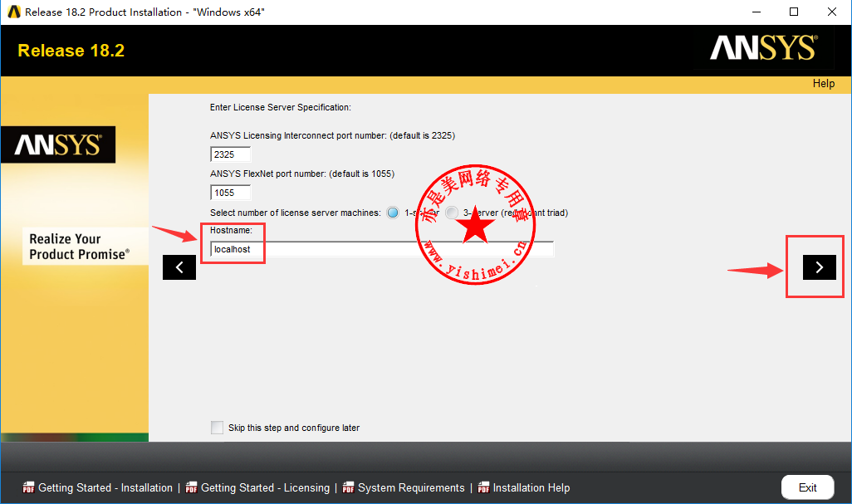Click ANSYS Licensing Interconnect port number label
This screenshot has width=852, height=504.
[332, 136]
